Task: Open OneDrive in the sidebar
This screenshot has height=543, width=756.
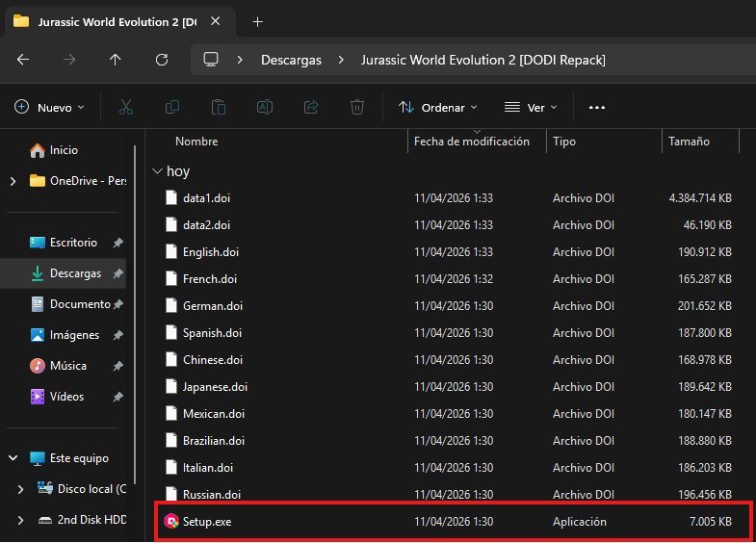Action: 77,181
